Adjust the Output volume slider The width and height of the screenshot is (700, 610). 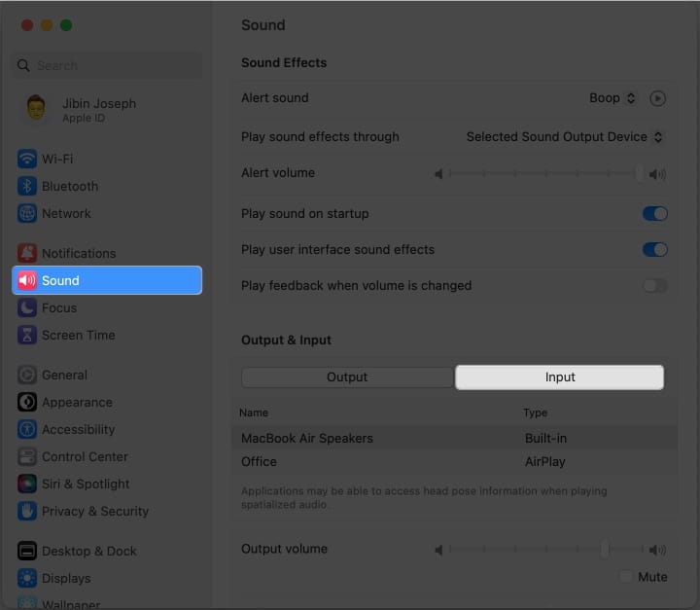click(545, 550)
